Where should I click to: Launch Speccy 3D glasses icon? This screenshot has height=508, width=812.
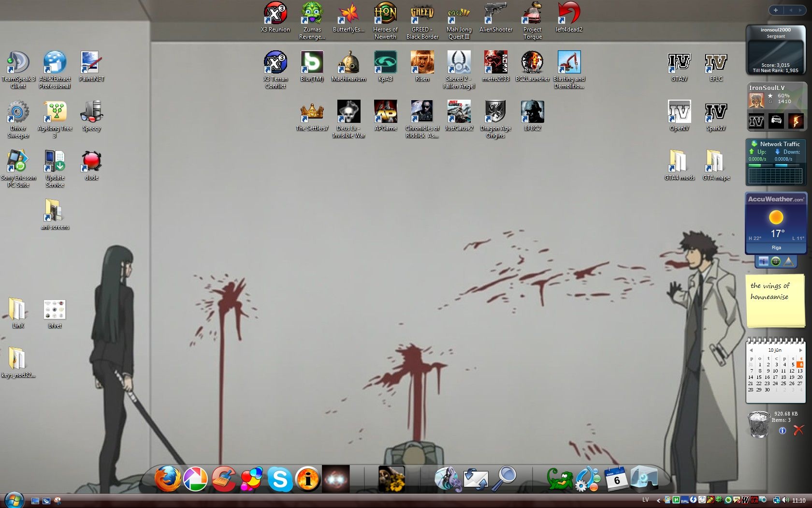[x=91, y=116]
